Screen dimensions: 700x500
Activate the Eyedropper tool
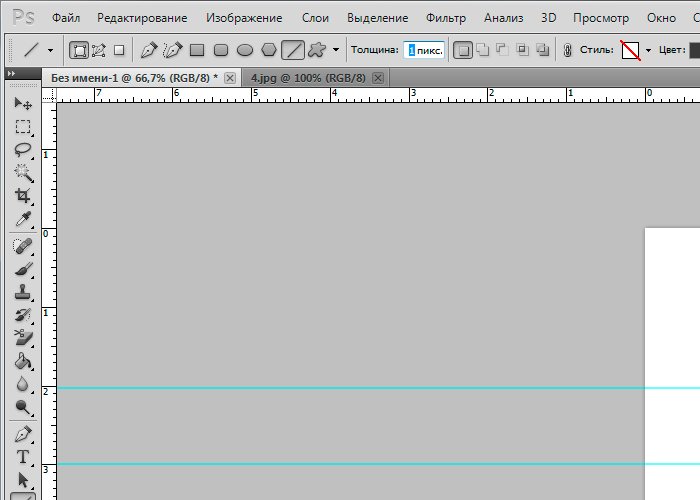click(x=22, y=219)
